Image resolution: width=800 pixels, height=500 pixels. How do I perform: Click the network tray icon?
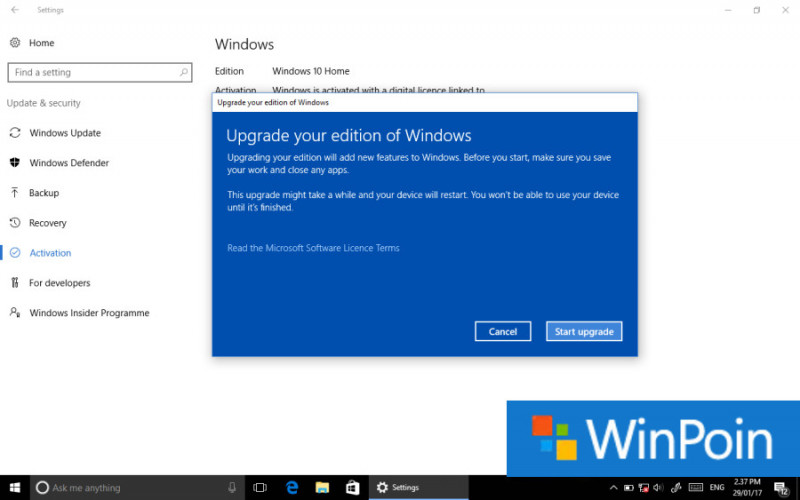644,487
